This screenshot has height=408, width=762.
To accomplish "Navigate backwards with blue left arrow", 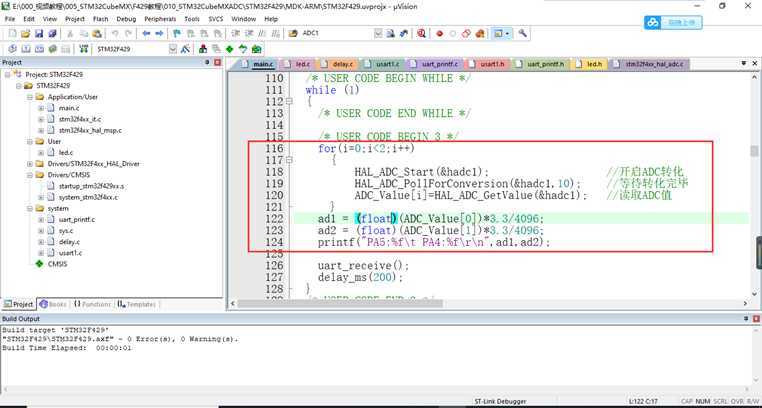I will [x=146, y=34].
